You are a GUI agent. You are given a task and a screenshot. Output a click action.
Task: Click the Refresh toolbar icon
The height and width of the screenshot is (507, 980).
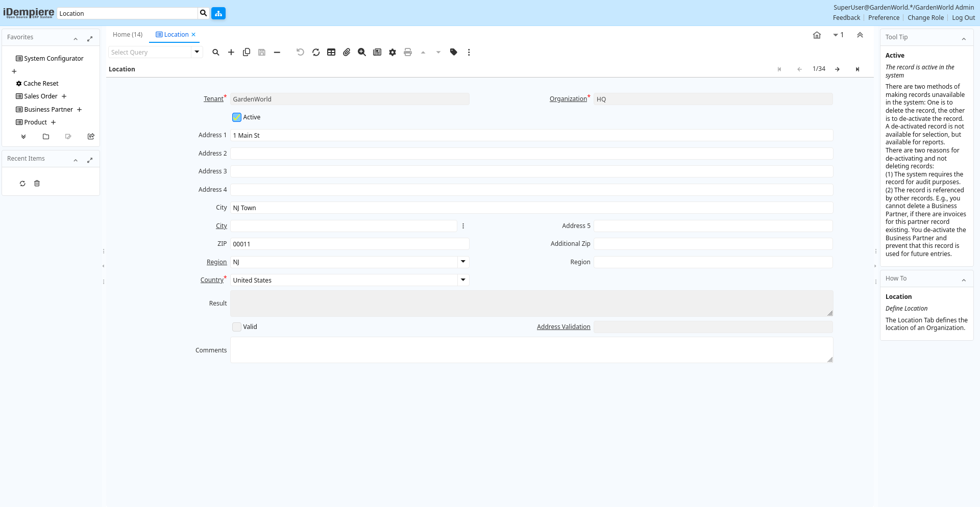[316, 52]
